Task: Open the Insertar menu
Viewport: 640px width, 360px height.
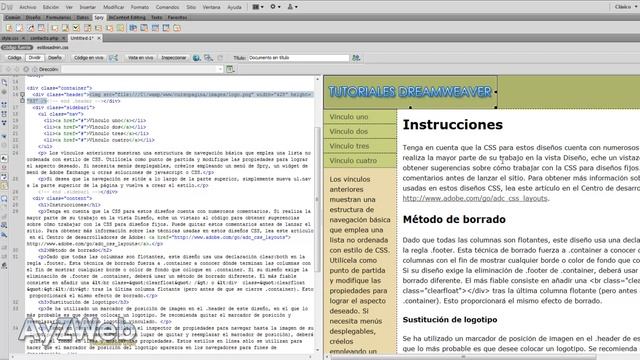Action: pos(87,7)
